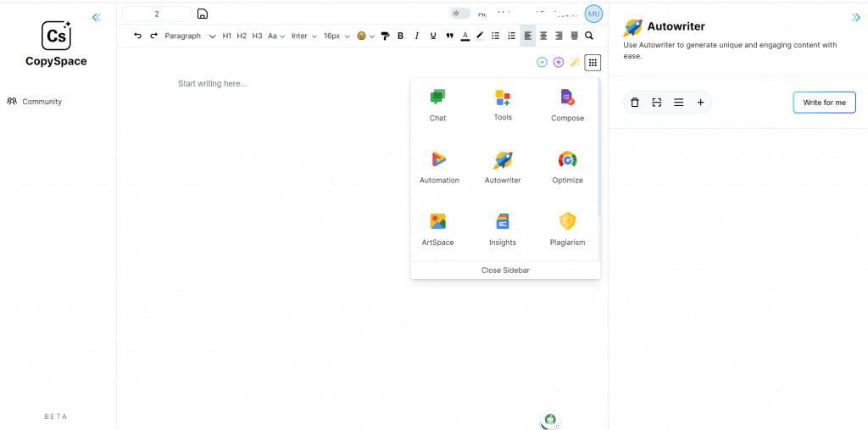The height and width of the screenshot is (430, 868).
Task: Click the save document icon
Action: point(203,14)
